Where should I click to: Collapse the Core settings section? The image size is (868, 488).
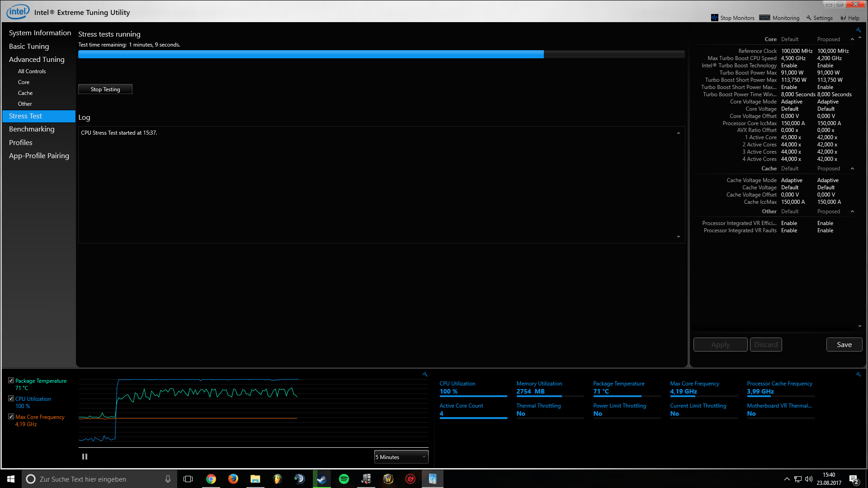point(852,39)
